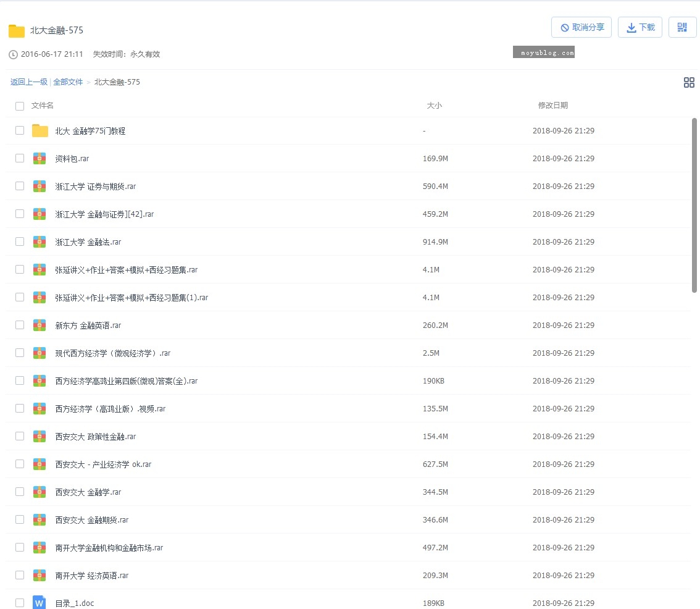Click rar icon of 南开大学金融机构和金融市场.rar
The width and height of the screenshot is (700, 609).
click(40, 547)
